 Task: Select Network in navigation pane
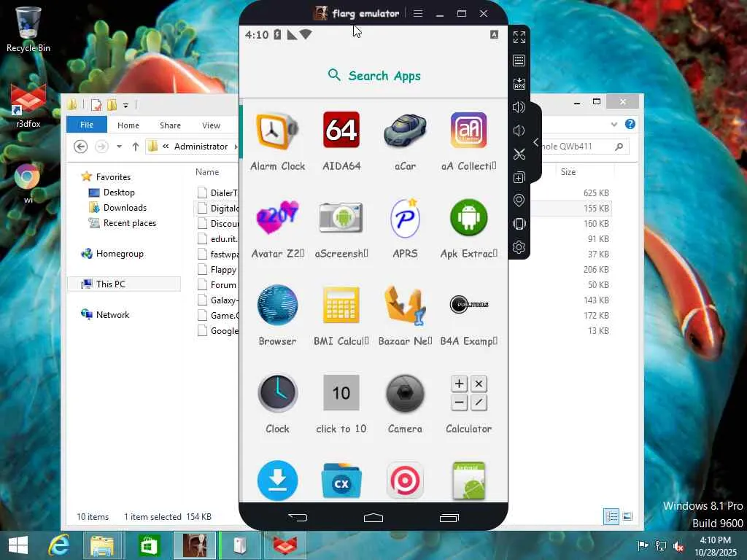[112, 315]
